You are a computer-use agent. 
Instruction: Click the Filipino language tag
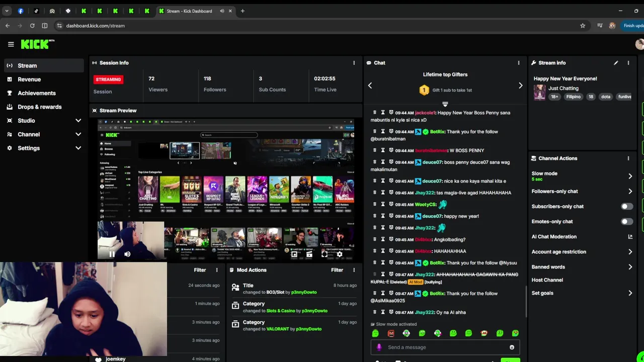(573, 97)
